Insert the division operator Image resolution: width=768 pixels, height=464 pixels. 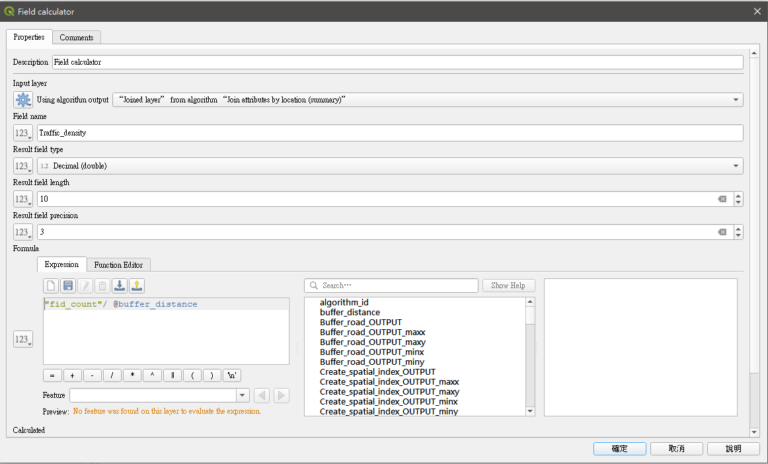[x=112, y=375]
